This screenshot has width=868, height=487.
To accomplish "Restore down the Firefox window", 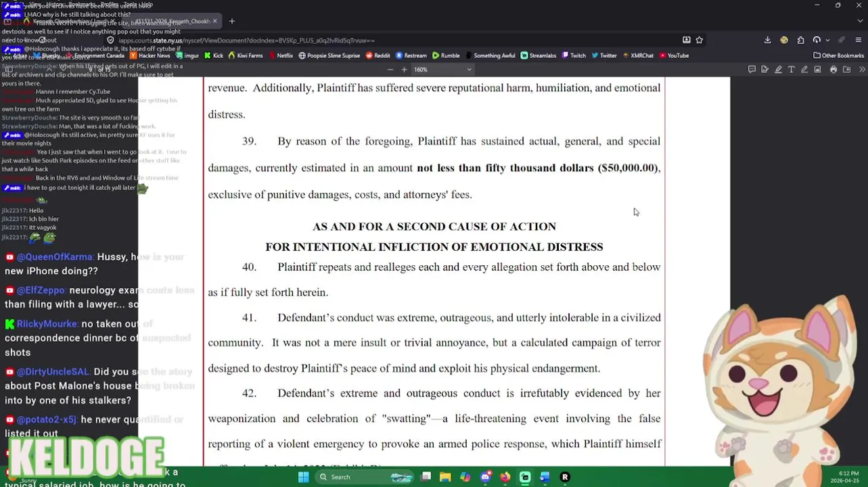I will (838, 5).
